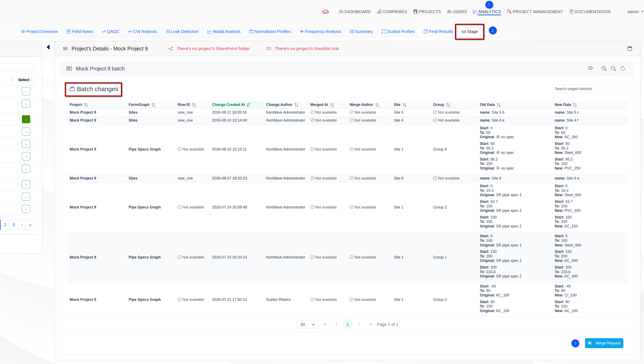Go to page 3 in the sidebar pagination
This screenshot has width=644, height=364.
click(x=14, y=225)
